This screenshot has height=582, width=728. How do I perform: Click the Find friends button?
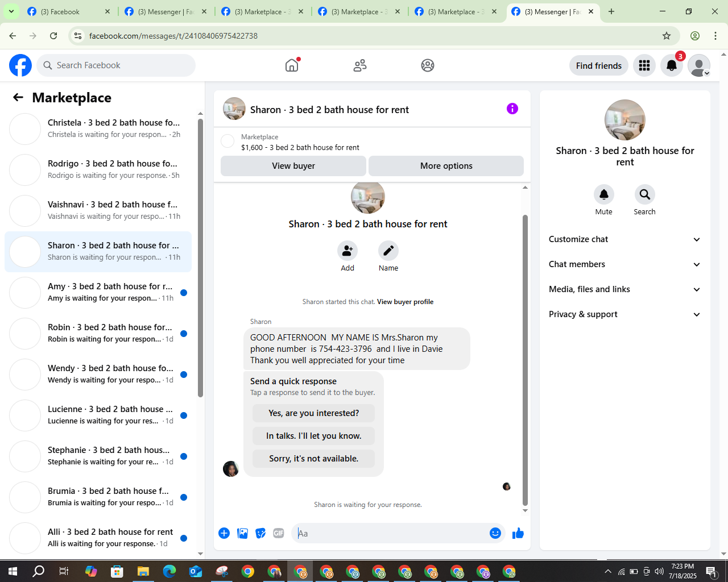tap(599, 65)
